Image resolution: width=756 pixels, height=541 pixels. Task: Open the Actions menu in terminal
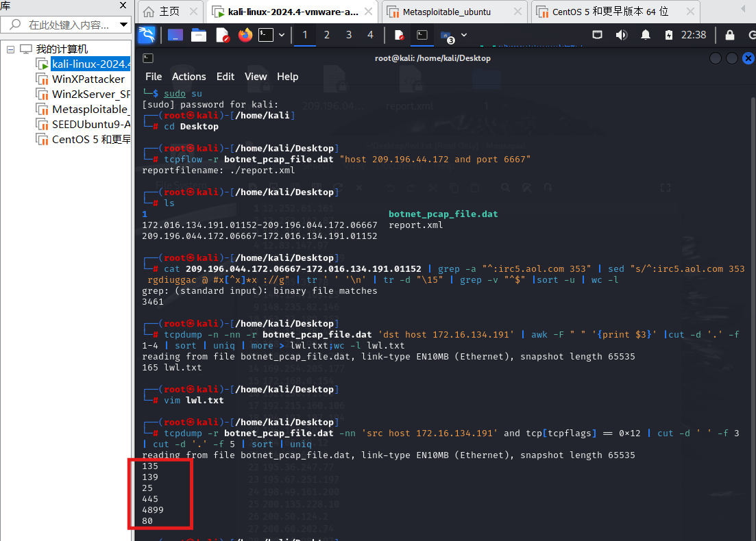(188, 77)
